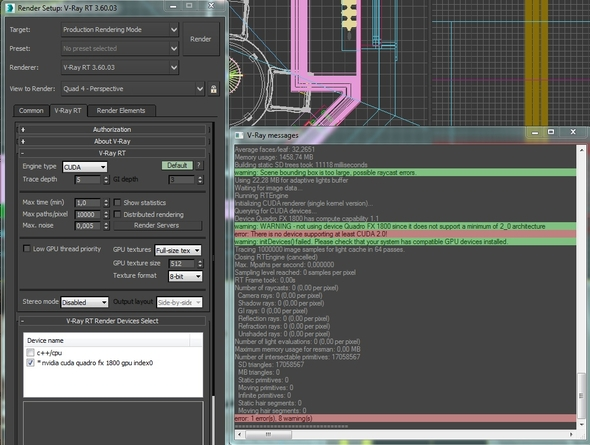Collapse the V-Ray RT rollout
The height and width of the screenshot is (445, 590).
point(112,153)
